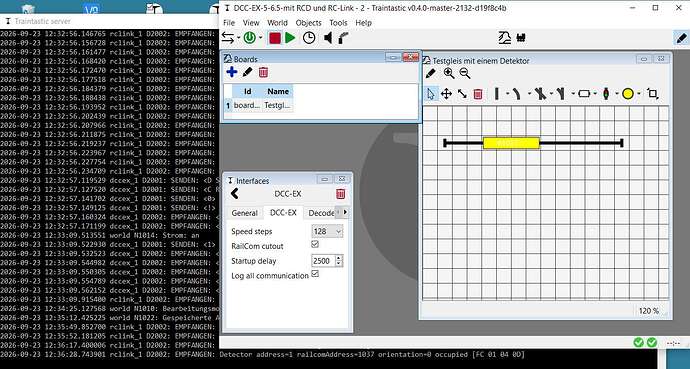Click the edit pencil in the Testgleis board window
The height and width of the screenshot is (369, 690).
pyautogui.click(x=430, y=73)
